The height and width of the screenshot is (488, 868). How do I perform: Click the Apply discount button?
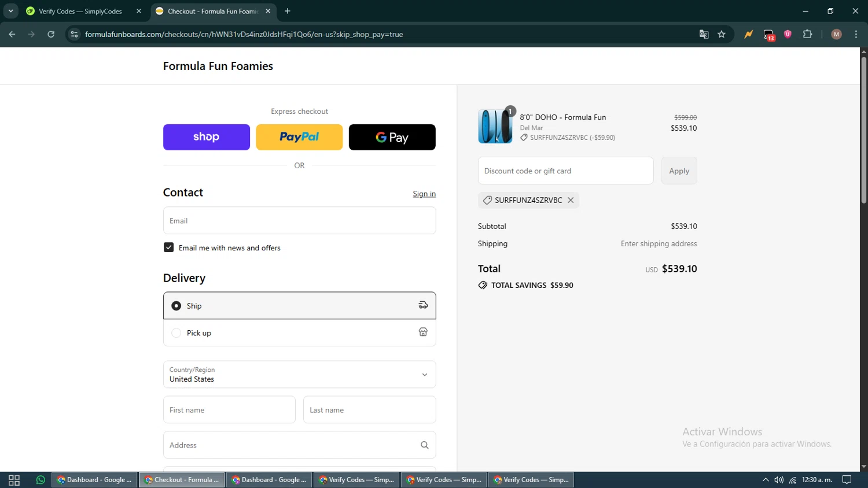point(679,171)
